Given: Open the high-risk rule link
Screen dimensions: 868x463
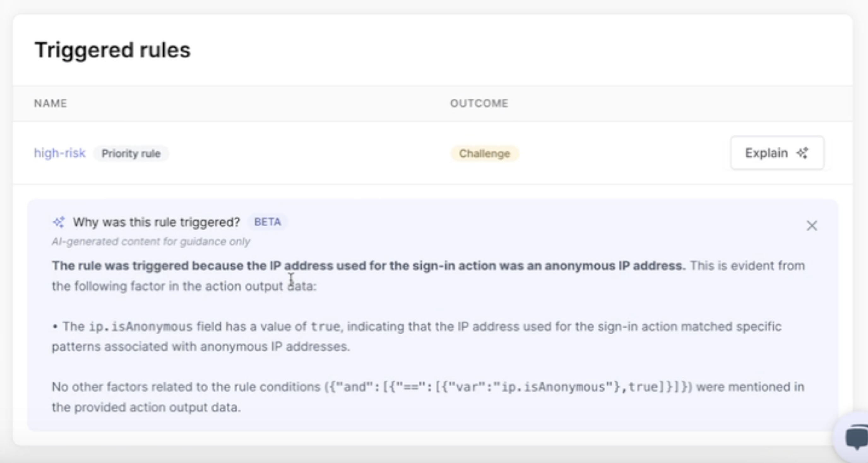Looking at the screenshot, I should [x=60, y=153].
